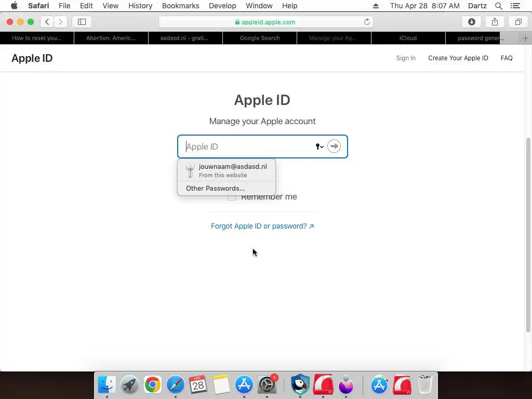Image resolution: width=532 pixels, height=399 pixels.
Task: Open the Notes app in the Dock
Action: pos(221,385)
